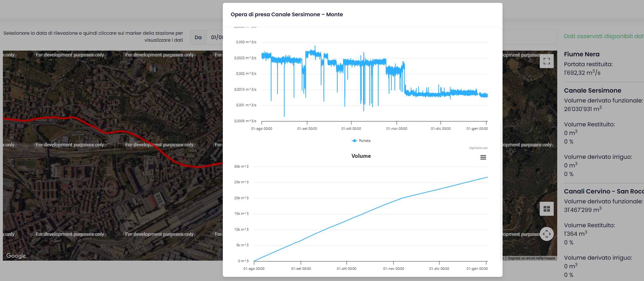Image resolution: width=644 pixels, height=281 pixels.
Task: Click the modal's vertical scrollbar thumb
Action: click(501, 191)
